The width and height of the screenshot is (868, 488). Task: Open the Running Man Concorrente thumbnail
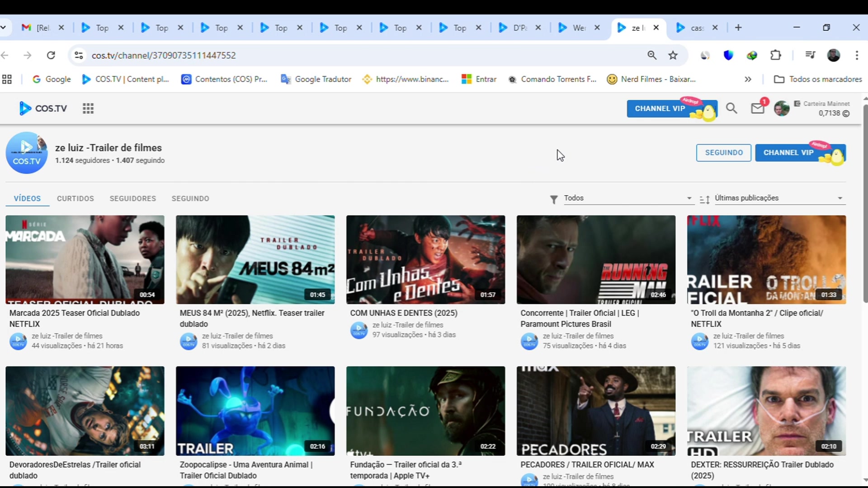[x=596, y=260]
